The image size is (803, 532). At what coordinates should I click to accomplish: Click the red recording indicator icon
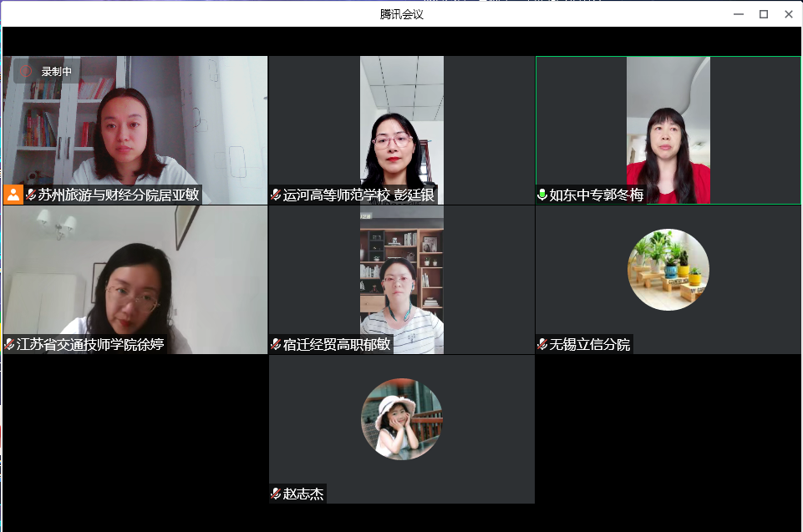coord(26,71)
